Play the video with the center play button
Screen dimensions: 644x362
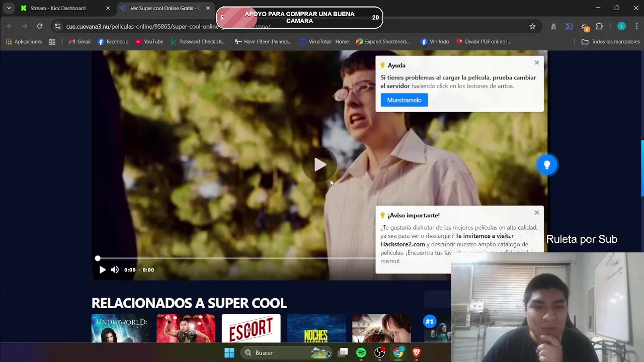pos(320,165)
